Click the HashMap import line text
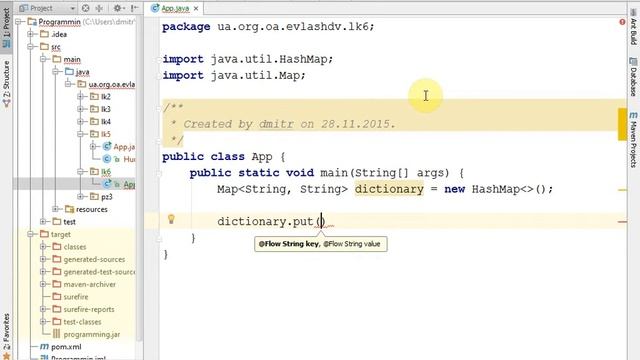The image size is (640, 360). pyautogui.click(x=248, y=59)
